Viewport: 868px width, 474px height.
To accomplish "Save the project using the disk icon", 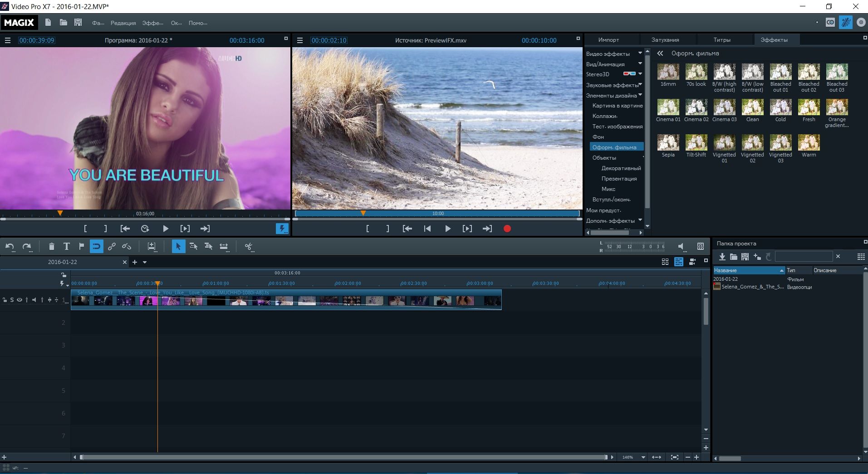I will [x=78, y=22].
